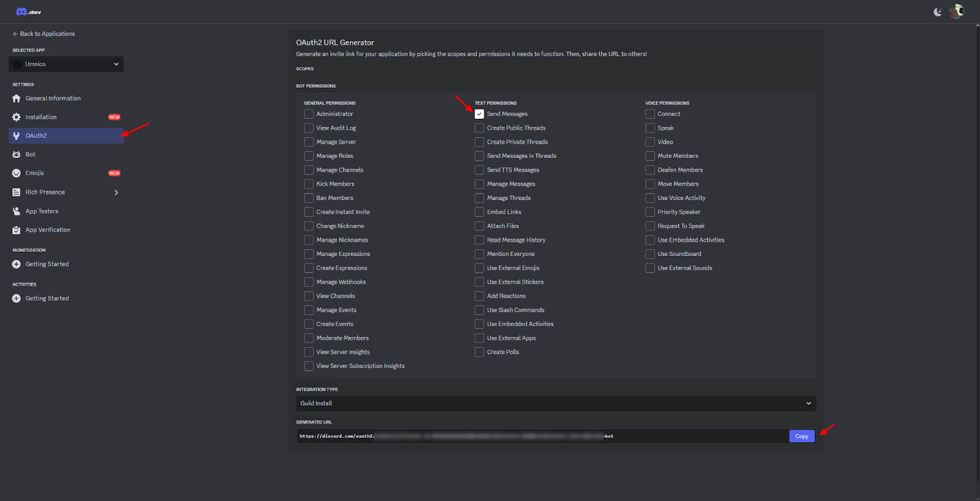Toggle the moon theme icon
This screenshot has height=501, width=980.
coord(938,12)
